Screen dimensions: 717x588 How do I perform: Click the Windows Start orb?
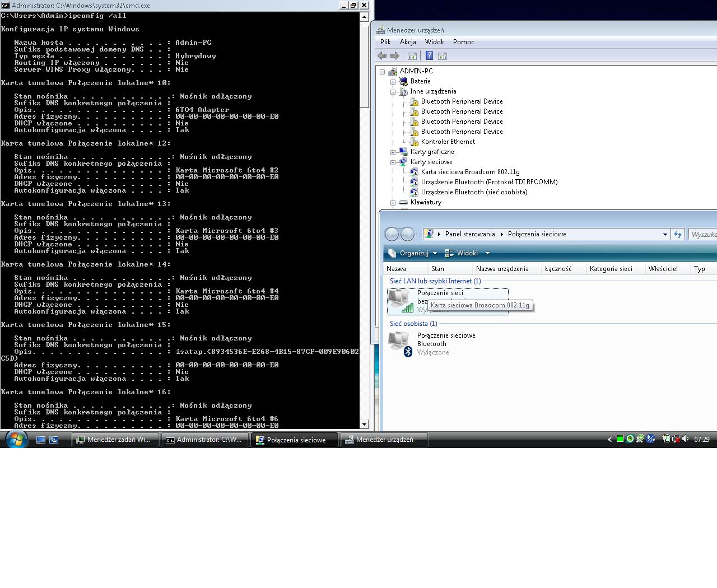click(16, 440)
